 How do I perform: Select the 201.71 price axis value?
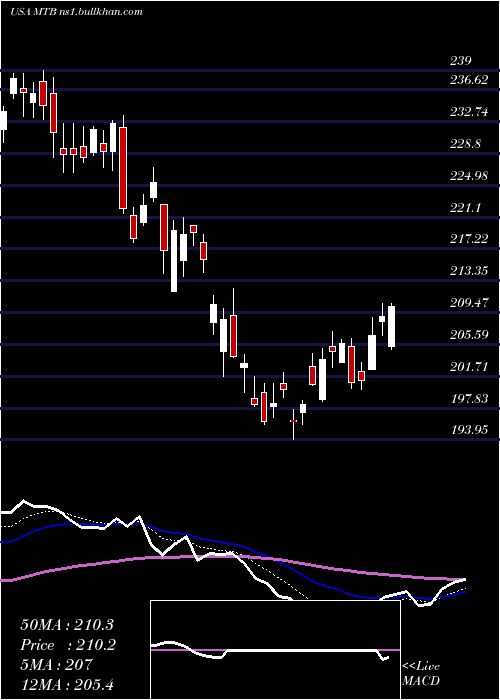[468, 367]
